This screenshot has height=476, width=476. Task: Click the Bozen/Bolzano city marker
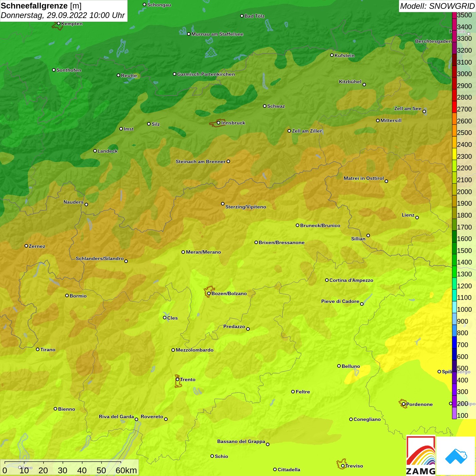coord(209,293)
